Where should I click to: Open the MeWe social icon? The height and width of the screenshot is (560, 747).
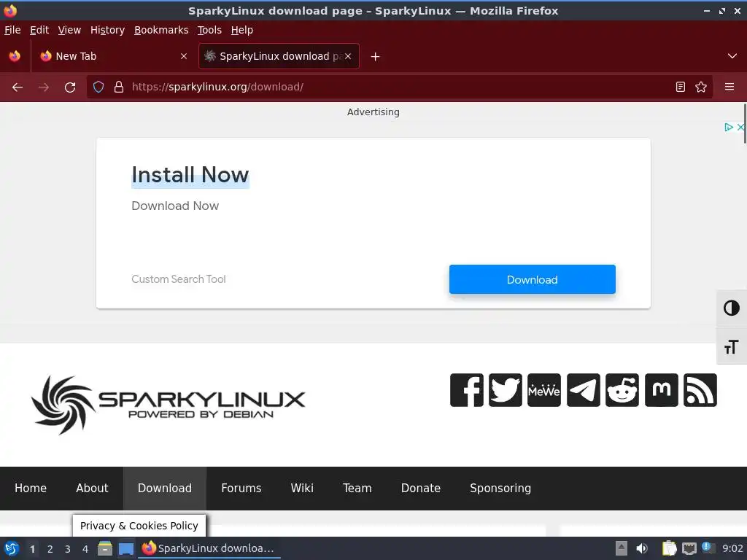pos(544,390)
